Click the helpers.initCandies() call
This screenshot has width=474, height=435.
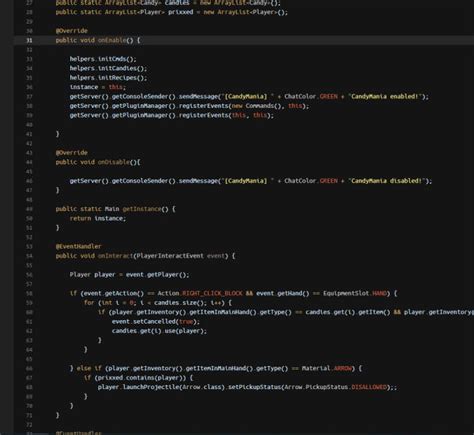(x=108, y=68)
